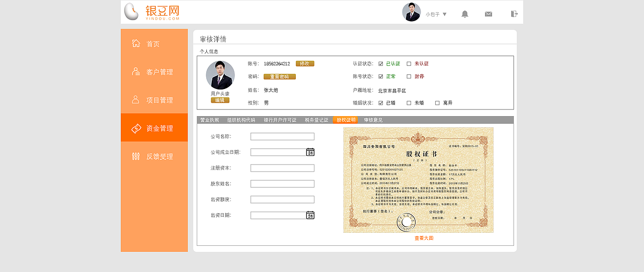Click the 资金管理 tag icon
644x272 pixels.
pyautogui.click(x=136, y=128)
